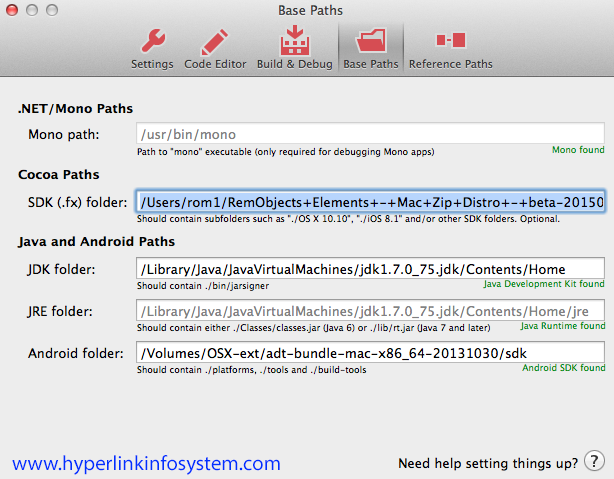Click the 'Mono found' status text
The image size is (614, 479).
coord(578,150)
